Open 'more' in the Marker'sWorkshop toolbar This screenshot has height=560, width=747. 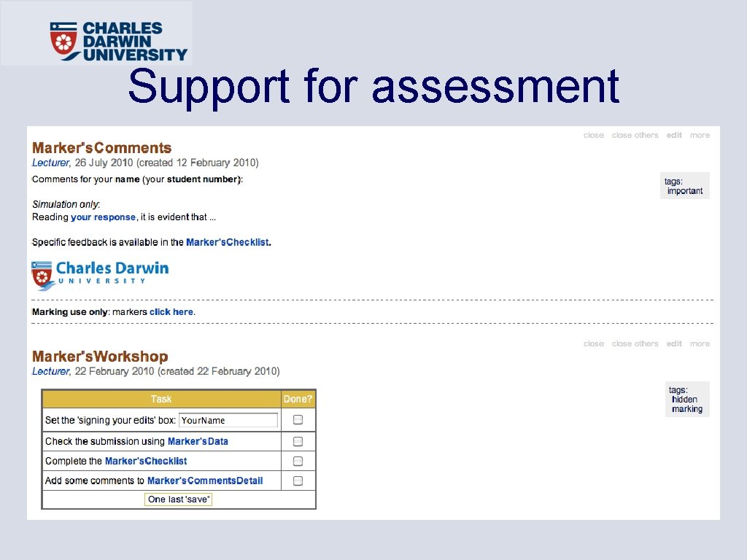700,344
